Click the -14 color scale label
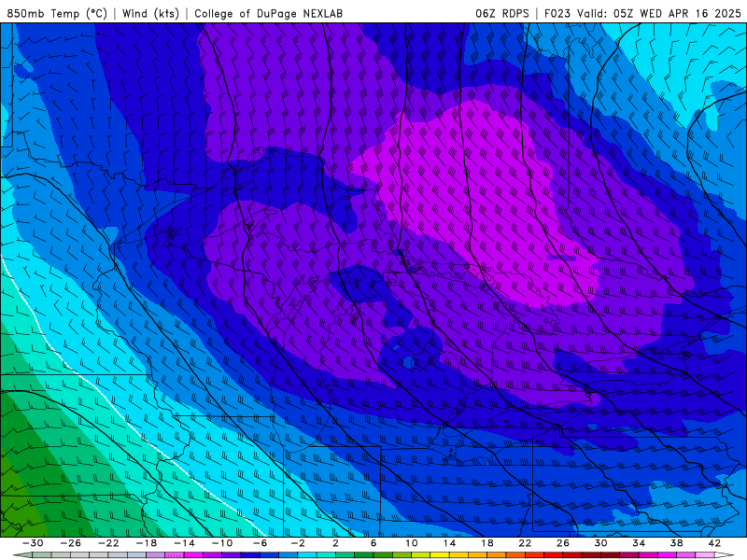The image size is (747, 560). pos(184,543)
